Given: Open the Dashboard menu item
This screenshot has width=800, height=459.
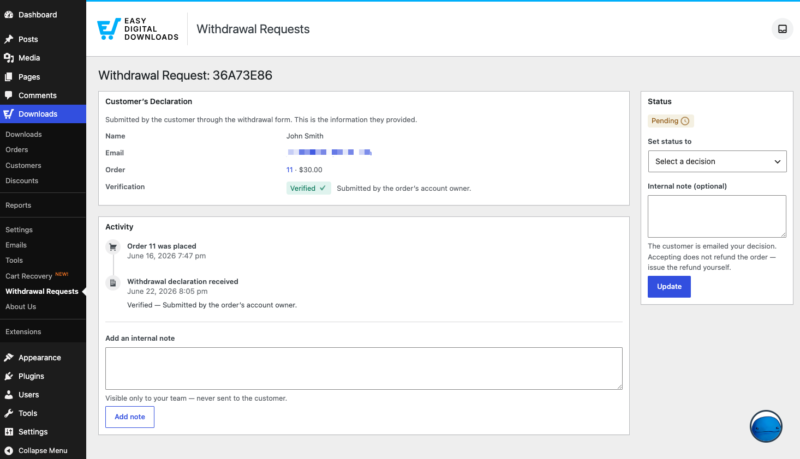Looking at the screenshot, I should click(x=43, y=15).
